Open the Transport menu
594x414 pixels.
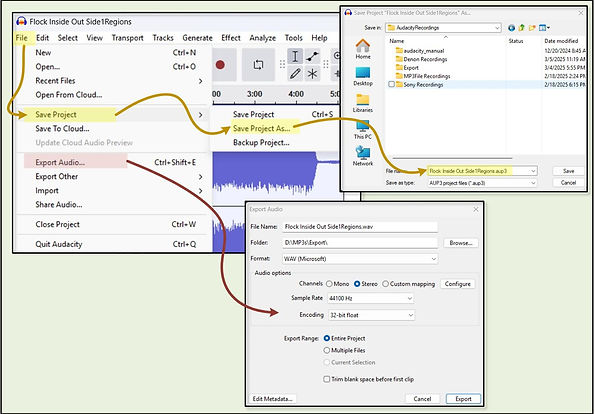click(127, 38)
